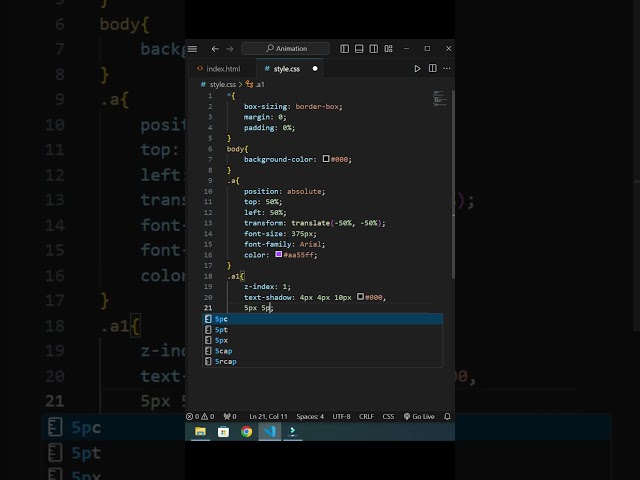Open the text-shadow #000 swatch on line 20

[360, 297]
